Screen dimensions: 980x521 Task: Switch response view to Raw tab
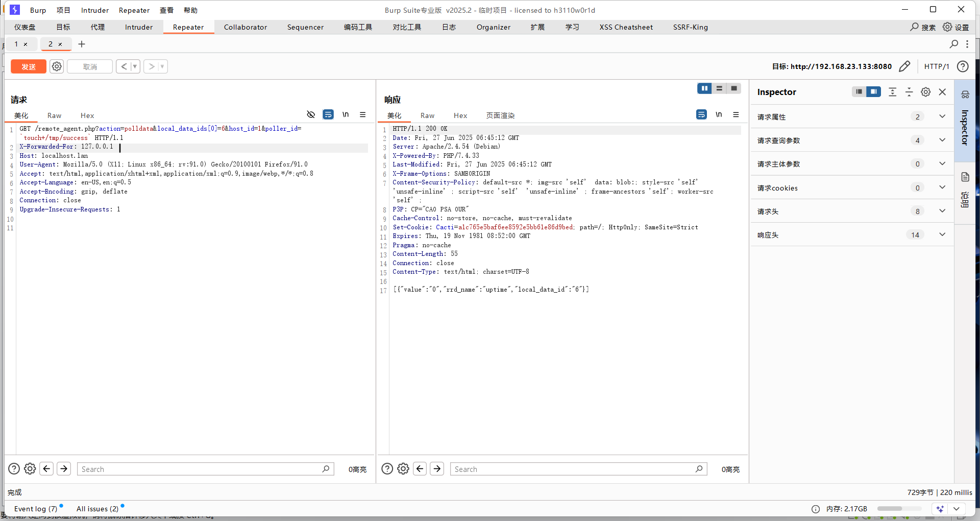coord(427,115)
